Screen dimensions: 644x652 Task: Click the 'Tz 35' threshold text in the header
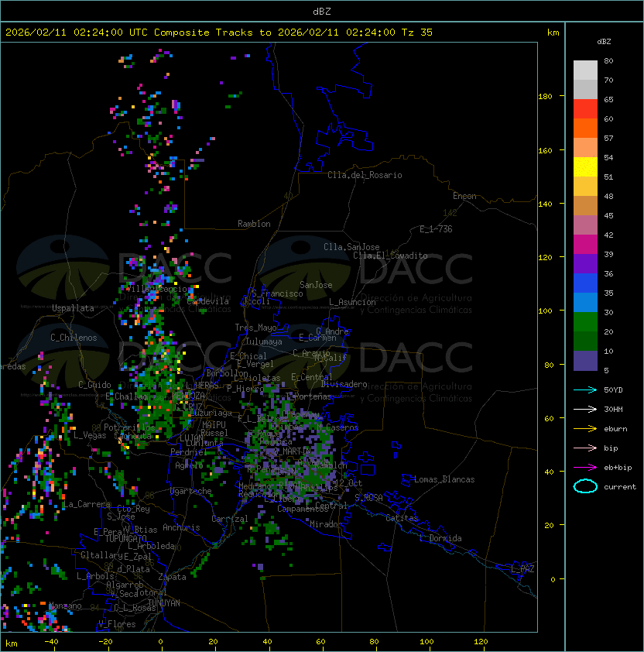pos(417,33)
